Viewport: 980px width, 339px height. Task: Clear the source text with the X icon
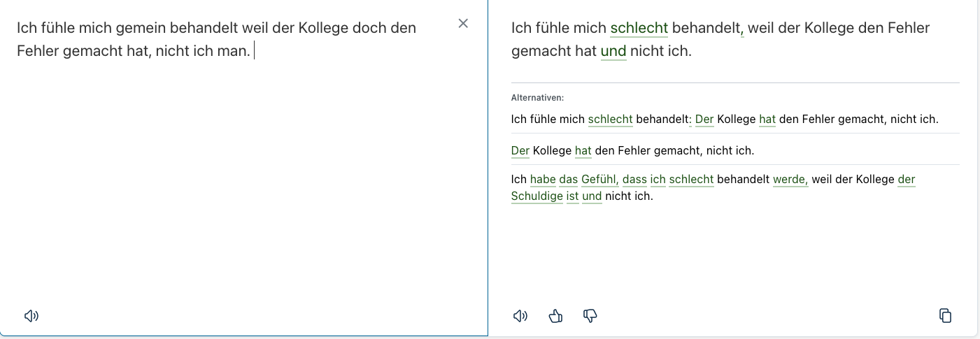pyautogui.click(x=463, y=24)
